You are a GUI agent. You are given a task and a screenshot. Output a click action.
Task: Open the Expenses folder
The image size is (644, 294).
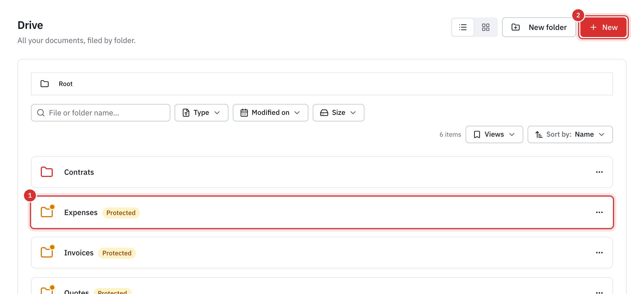click(322, 212)
